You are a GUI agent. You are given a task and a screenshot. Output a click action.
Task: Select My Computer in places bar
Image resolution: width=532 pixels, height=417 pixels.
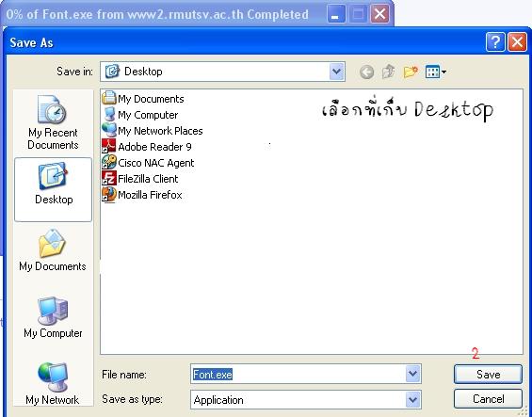click(x=53, y=317)
